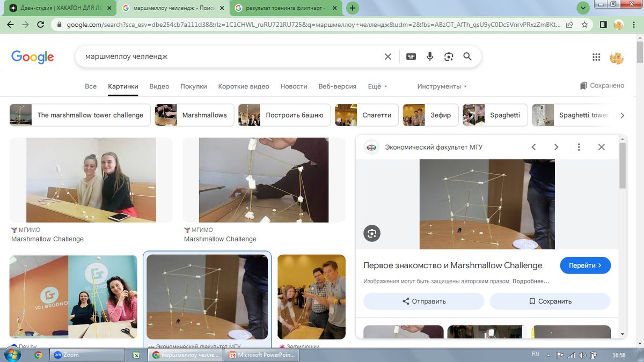This screenshot has width=644, height=362.
Task: Open the Инструменты dropdown
Action: [442, 86]
